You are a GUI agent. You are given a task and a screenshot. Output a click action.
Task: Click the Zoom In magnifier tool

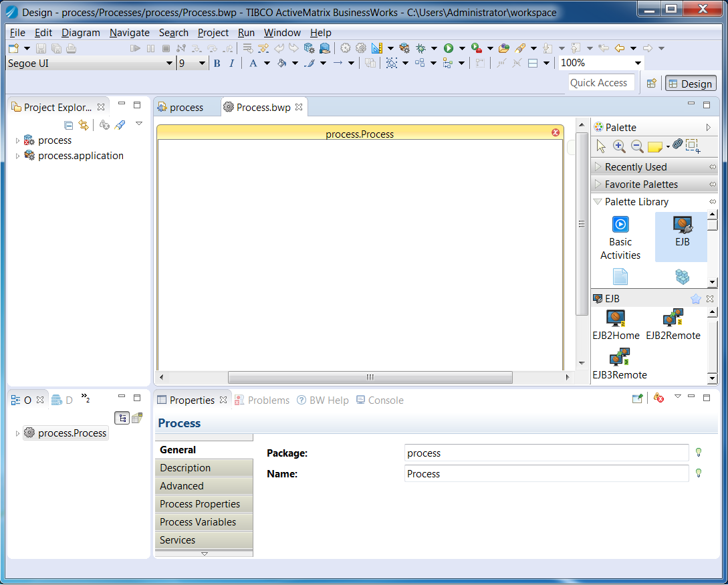(x=619, y=146)
